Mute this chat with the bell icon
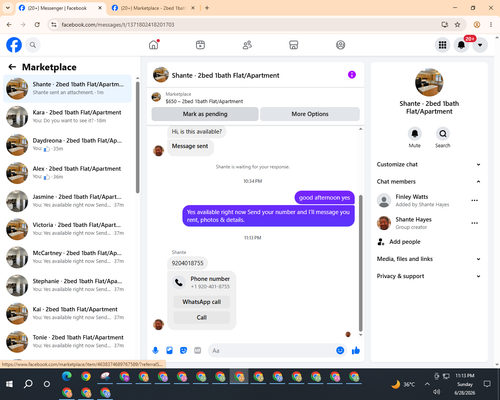 (x=415, y=134)
